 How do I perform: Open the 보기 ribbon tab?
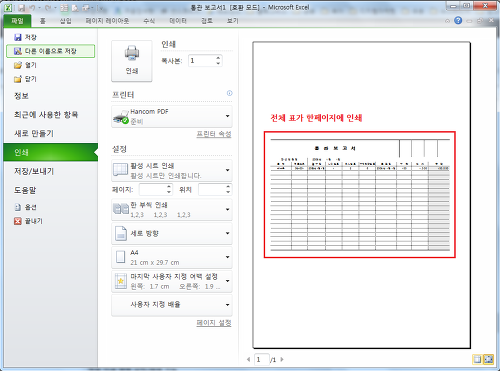pos(233,21)
